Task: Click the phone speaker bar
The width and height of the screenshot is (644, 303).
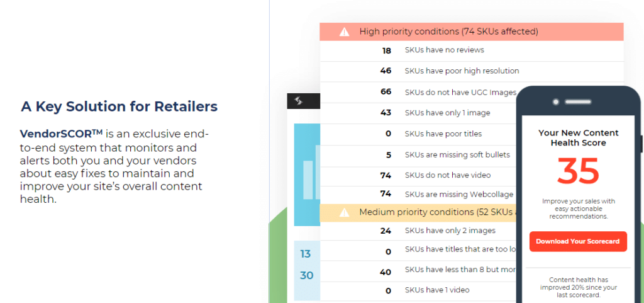Action: coord(577,101)
